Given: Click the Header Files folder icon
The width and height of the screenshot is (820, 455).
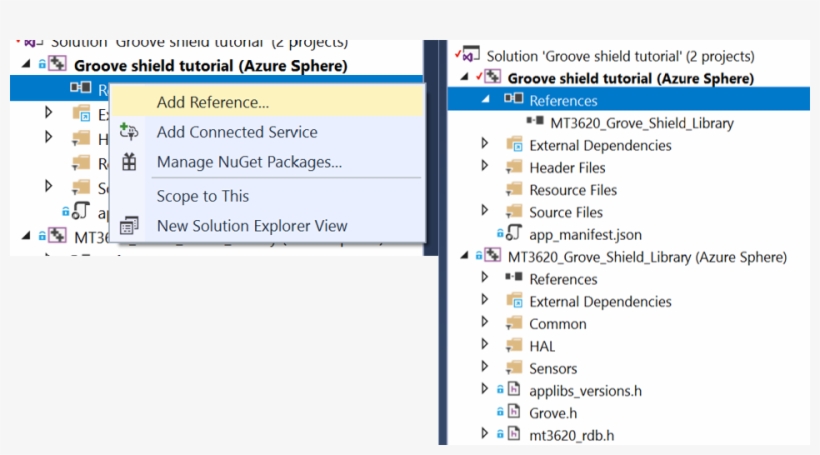Looking at the screenshot, I should pos(514,167).
